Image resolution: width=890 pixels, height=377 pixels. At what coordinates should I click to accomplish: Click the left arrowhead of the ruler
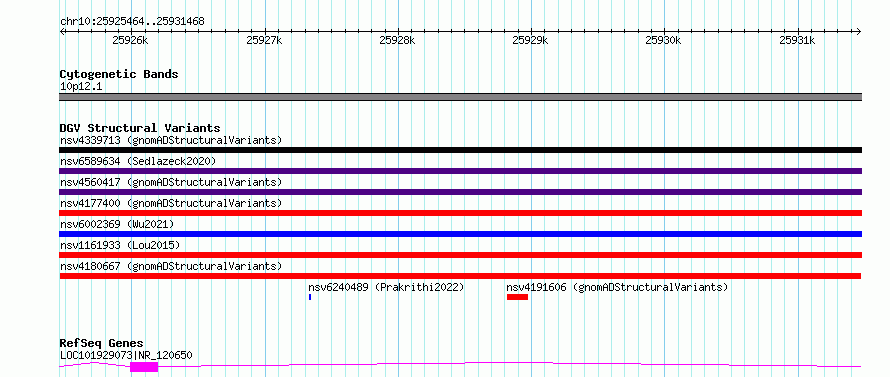(x=62, y=31)
